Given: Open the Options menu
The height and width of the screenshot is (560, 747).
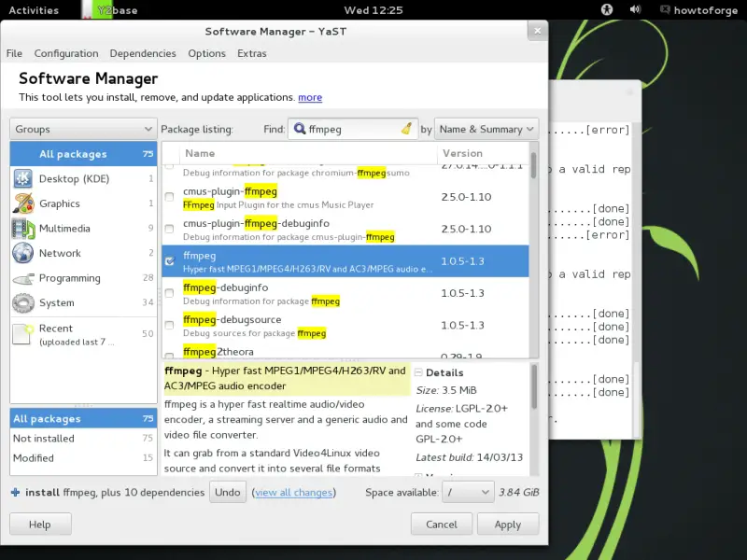Looking at the screenshot, I should point(206,53).
